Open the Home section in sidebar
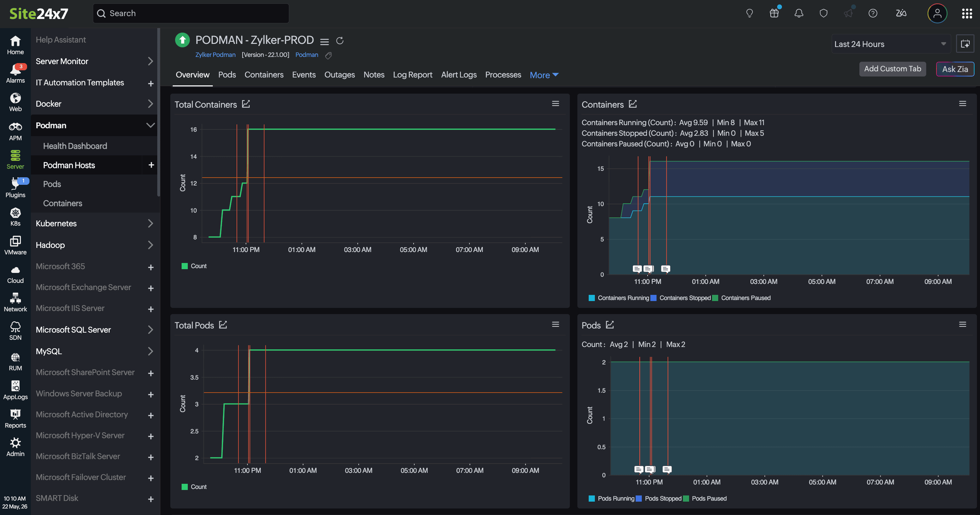 15,45
